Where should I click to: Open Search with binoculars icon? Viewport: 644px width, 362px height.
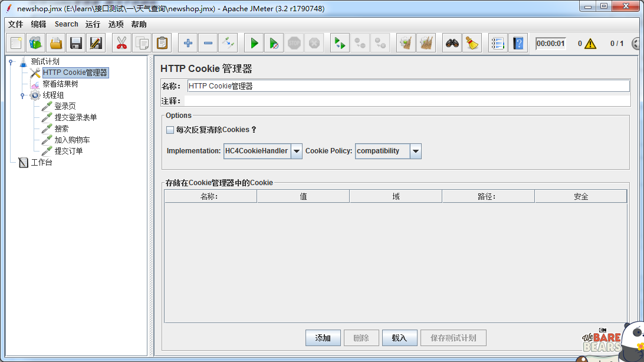click(452, 43)
